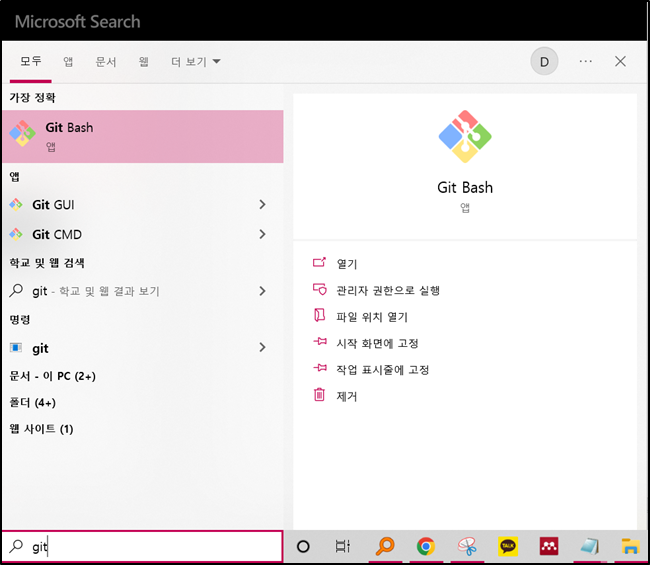
Task: Open the snipping scissors app in taskbar
Action: click(x=467, y=546)
